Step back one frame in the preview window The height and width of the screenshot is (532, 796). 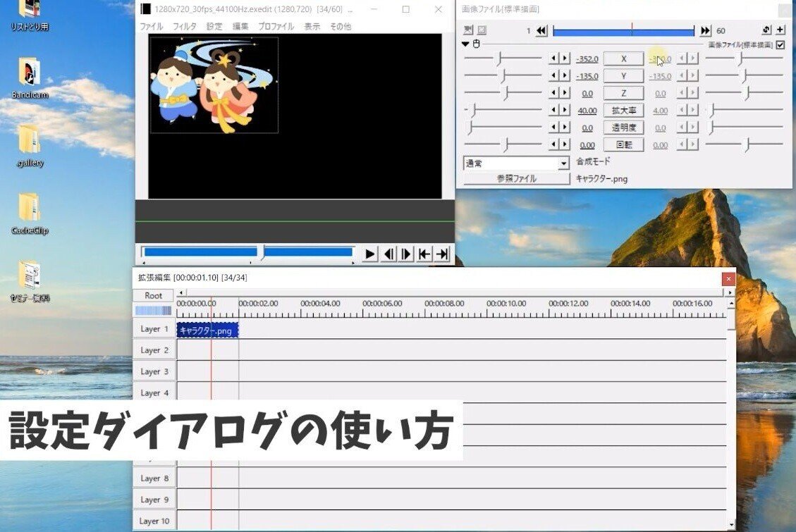coord(388,254)
